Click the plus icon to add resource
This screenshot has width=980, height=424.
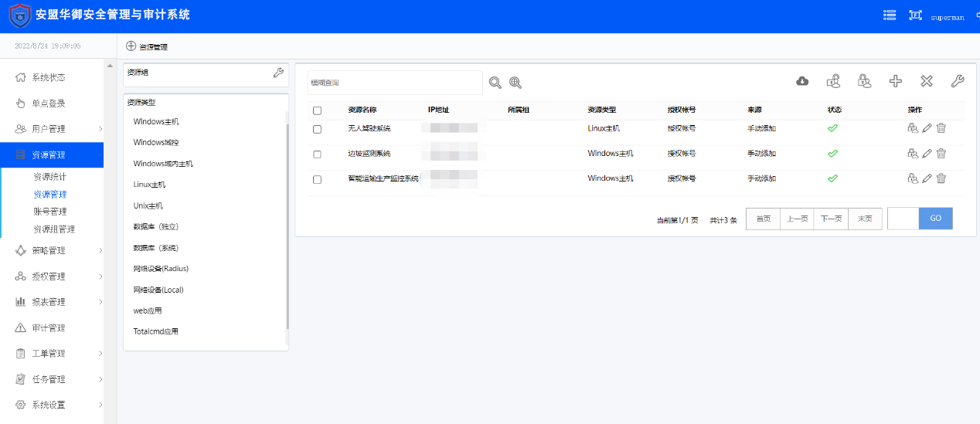click(x=895, y=81)
